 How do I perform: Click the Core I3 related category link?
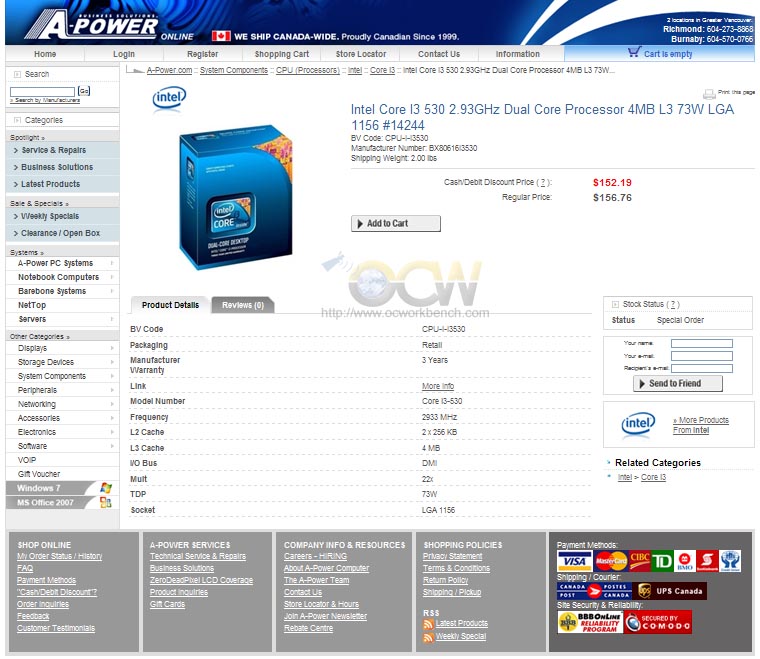(x=653, y=477)
